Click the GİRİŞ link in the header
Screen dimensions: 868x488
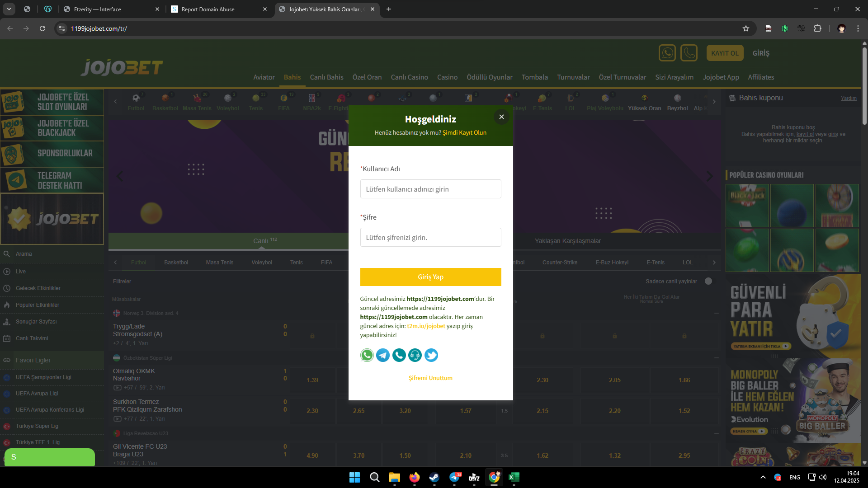coord(761,53)
